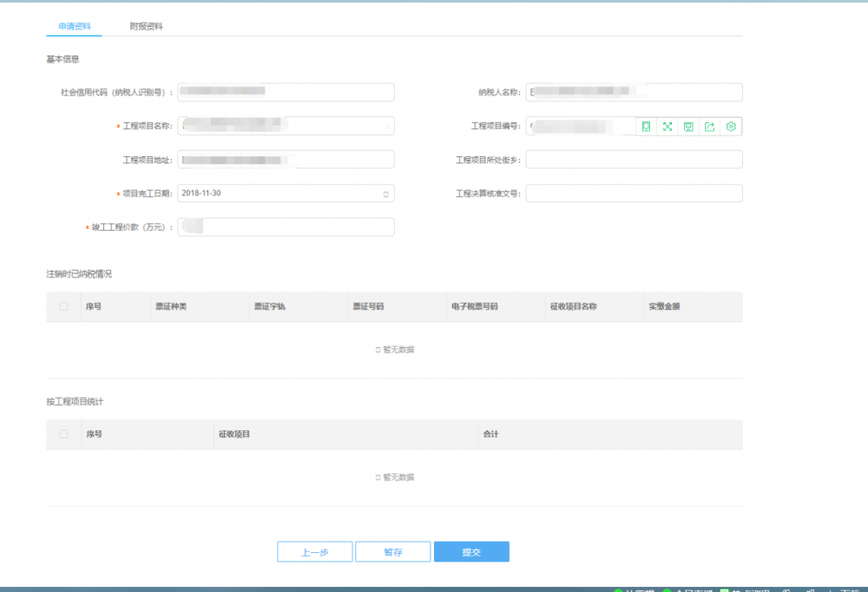
Task: Tick the header checkbox in 注销时已纳税情况 table
Action: click(x=63, y=306)
